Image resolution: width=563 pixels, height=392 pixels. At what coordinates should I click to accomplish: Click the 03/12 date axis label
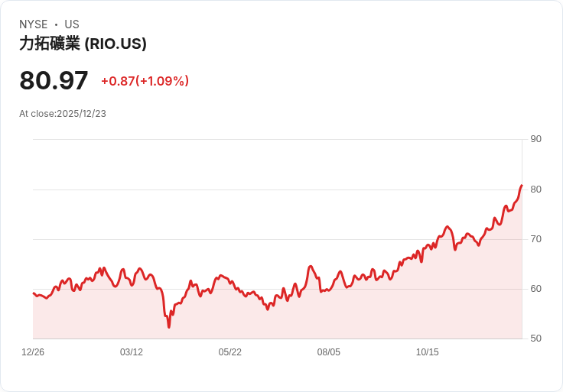coord(132,352)
